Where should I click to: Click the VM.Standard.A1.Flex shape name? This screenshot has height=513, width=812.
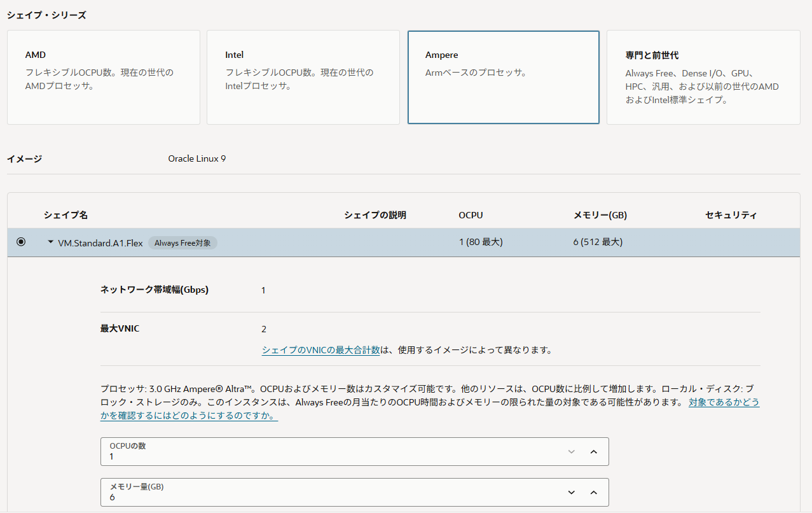100,242
